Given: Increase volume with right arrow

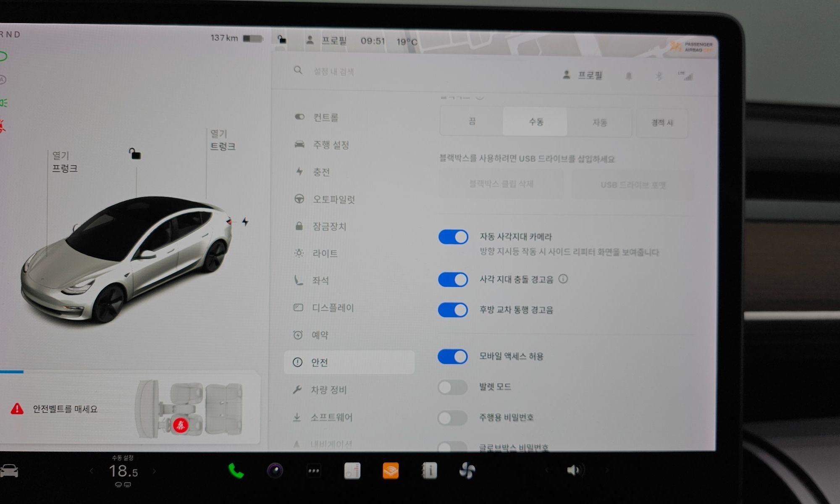Looking at the screenshot, I should [x=606, y=470].
